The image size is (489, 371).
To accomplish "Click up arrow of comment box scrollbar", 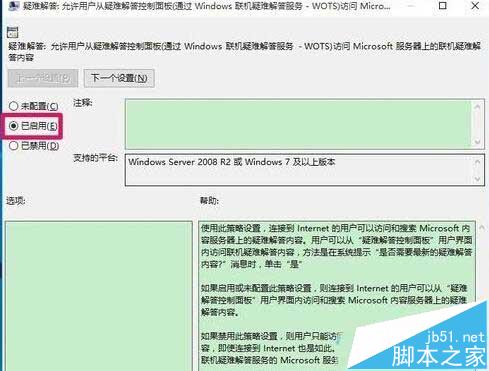I will tap(478, 107).
